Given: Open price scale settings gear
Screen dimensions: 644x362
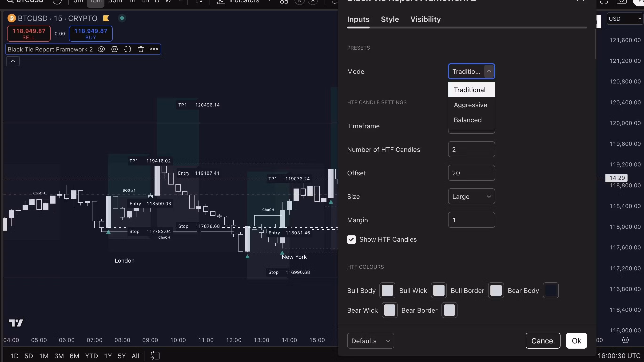Looking at the screenshot, I should pyautogui.click(x=625, y=340).
